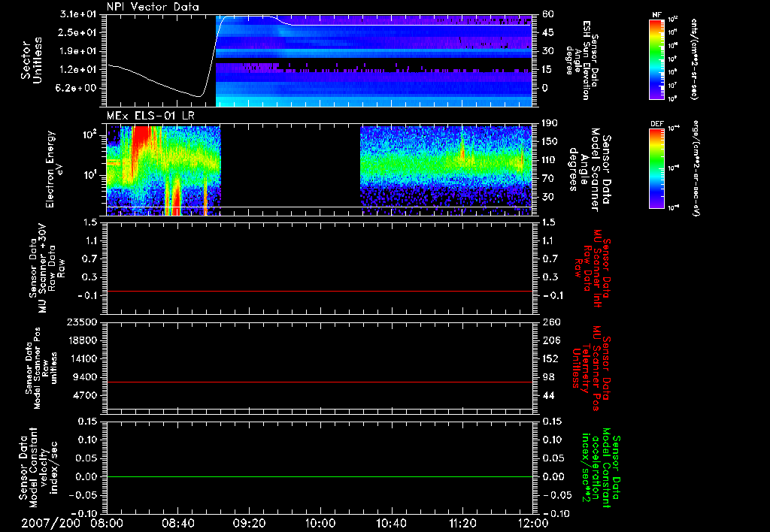Click the 3.1e+01 sector tick value

click(x=80, y=14)
